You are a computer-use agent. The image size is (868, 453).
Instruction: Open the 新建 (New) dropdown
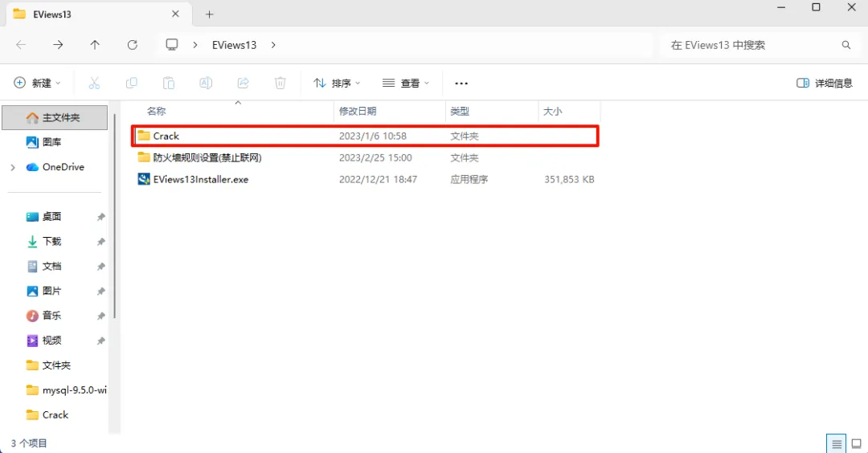click(x=37, y=83)
